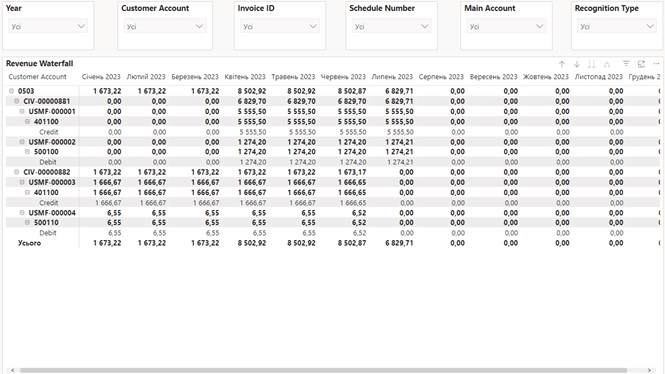The width and height of the screenshot is (665, 374).
Task: Collapse the 500100 account row
Action: coord(28,151)
